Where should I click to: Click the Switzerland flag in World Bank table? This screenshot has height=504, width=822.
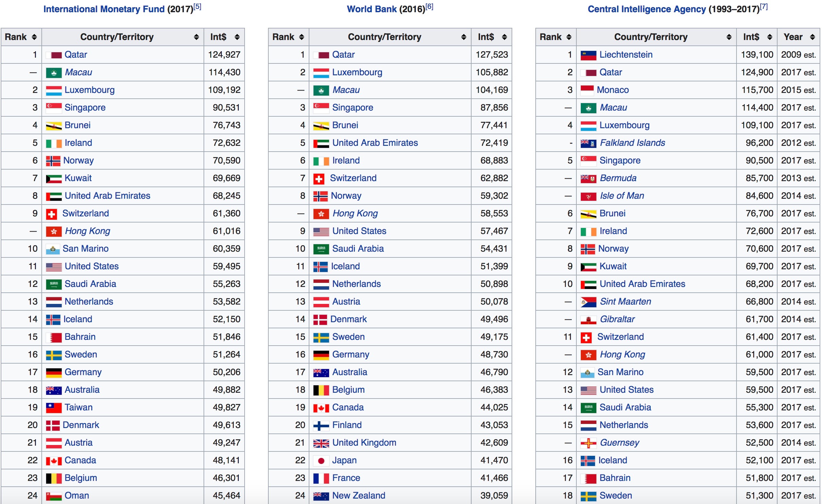click(319, 179)
